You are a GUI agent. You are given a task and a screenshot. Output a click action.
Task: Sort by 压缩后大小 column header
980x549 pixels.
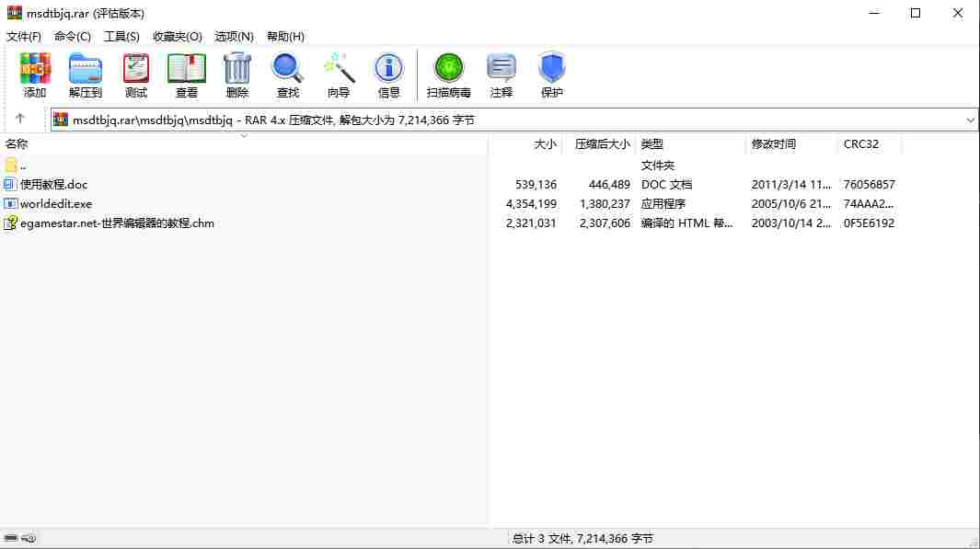coord(603,143)
